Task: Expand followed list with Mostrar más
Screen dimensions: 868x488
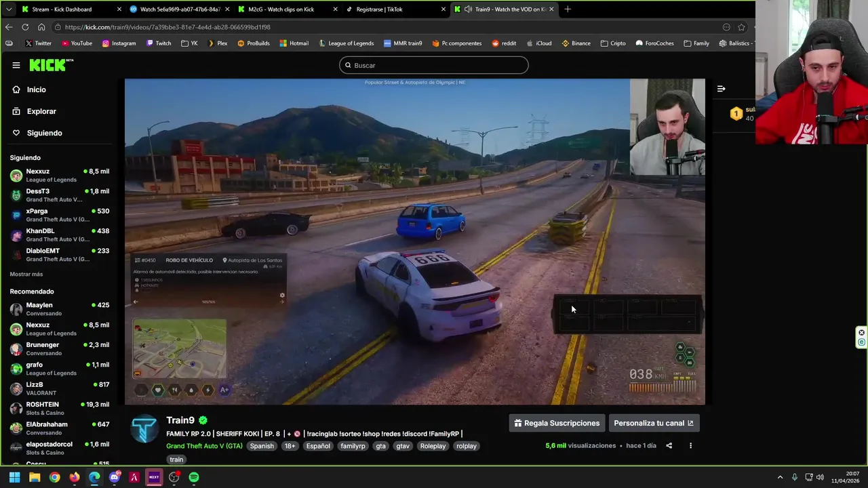Action: [26, 274]
